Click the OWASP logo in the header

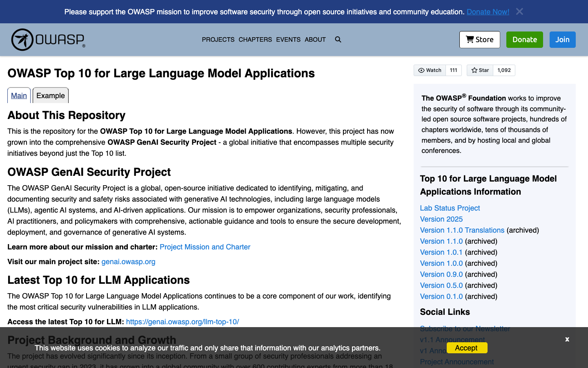coord(48,39)
